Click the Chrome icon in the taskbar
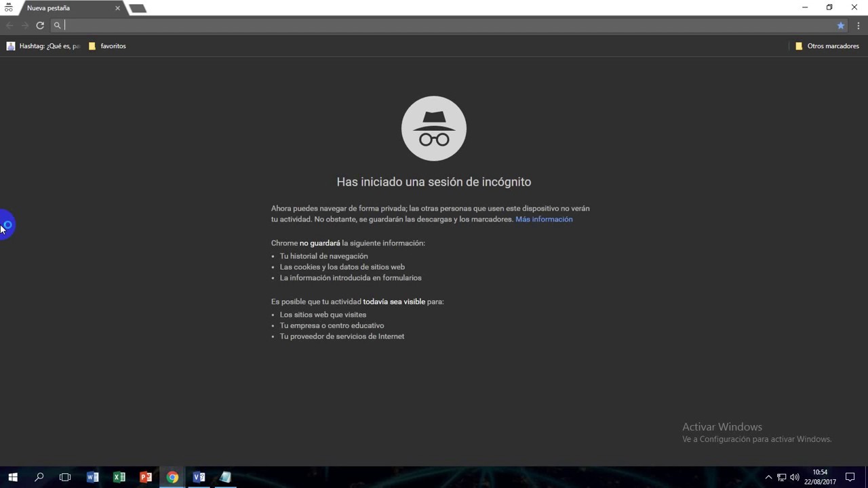 click(172, 477)
